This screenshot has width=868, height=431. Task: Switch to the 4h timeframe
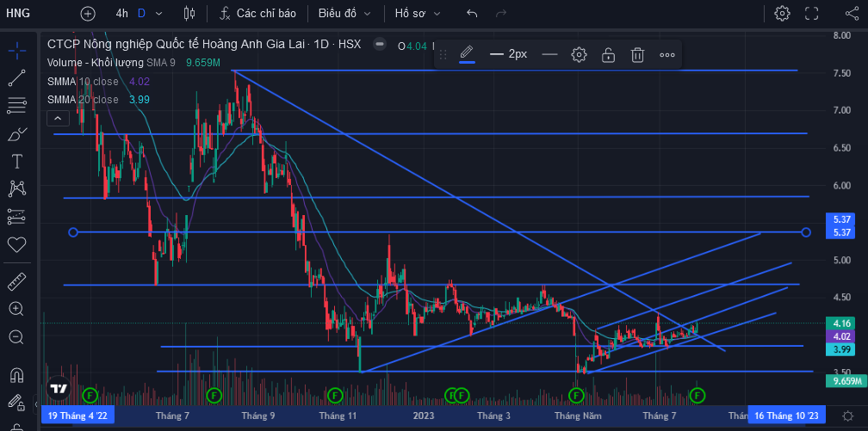121,13
